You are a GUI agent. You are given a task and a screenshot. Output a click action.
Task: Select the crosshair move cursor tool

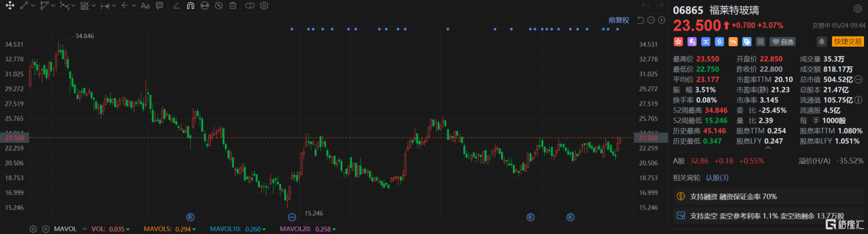pyautogui.click(x=10, y=6)
